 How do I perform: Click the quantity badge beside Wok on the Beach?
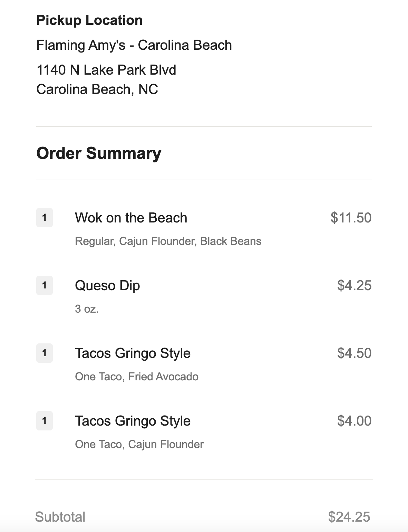click(45, 218)
